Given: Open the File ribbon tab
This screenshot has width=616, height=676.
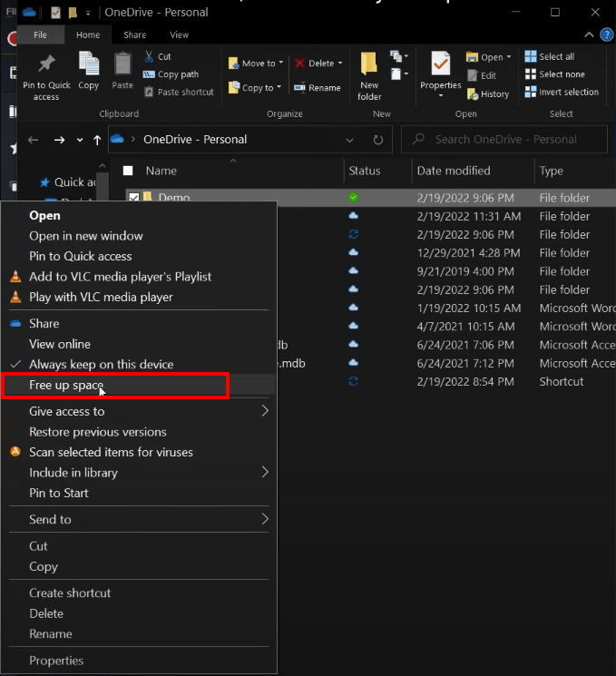Looking at the screenshot, I should pos(41,34).
